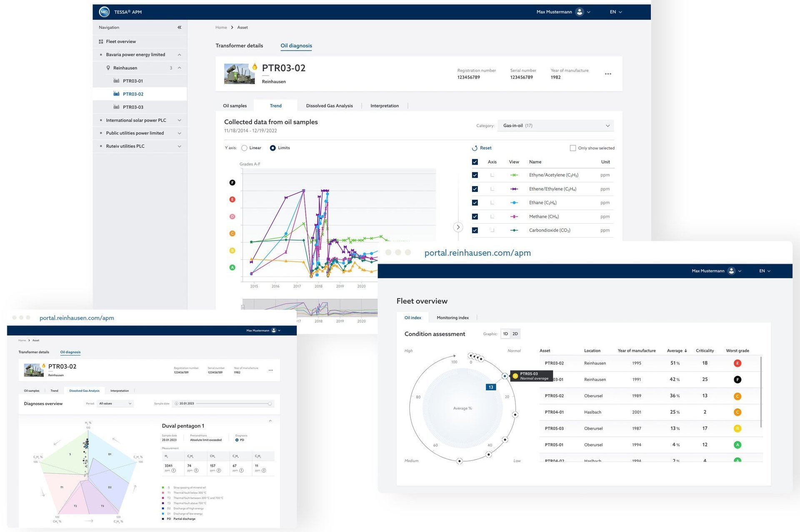Click the three-dots menu for PTR03-02
Viewport: 800px width, 532px height.
coord(608,74)
